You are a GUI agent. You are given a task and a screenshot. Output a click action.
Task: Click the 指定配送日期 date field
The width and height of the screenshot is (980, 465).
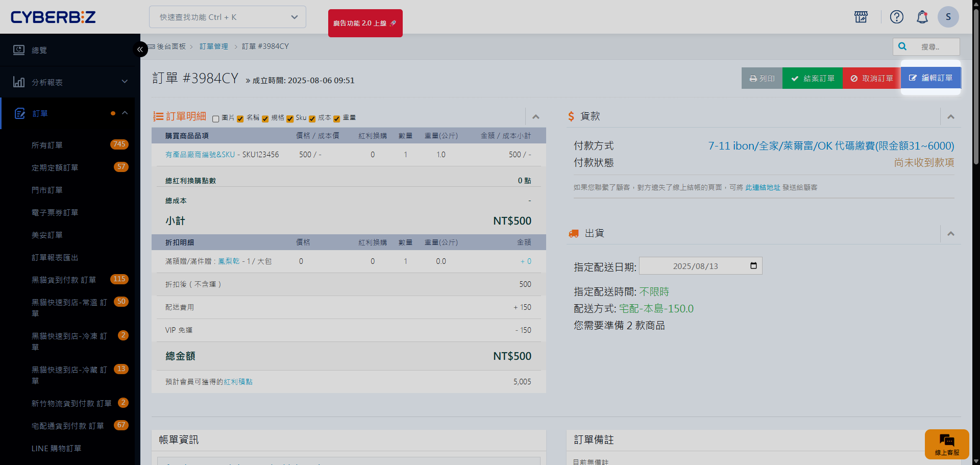(700, 266)
